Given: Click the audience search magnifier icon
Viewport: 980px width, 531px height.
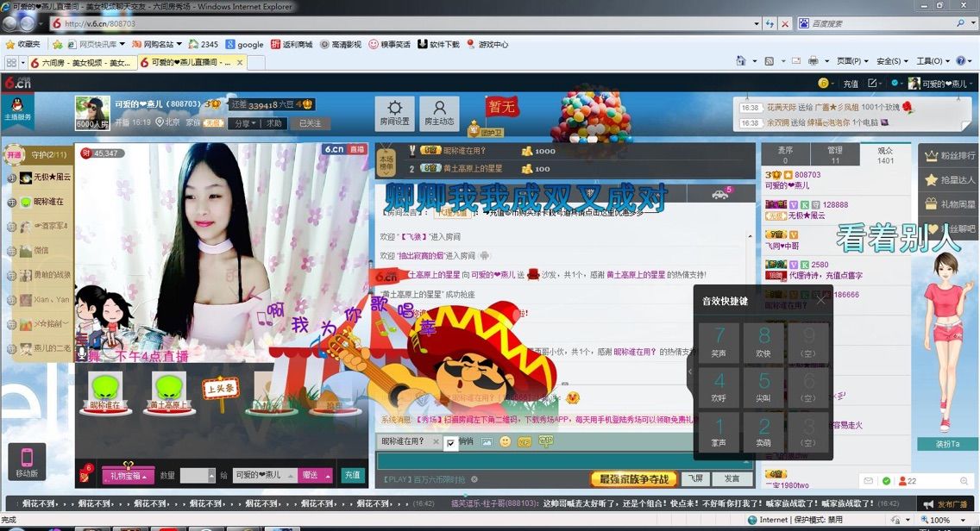Looking at the screenshot, I should coord(964,480).
